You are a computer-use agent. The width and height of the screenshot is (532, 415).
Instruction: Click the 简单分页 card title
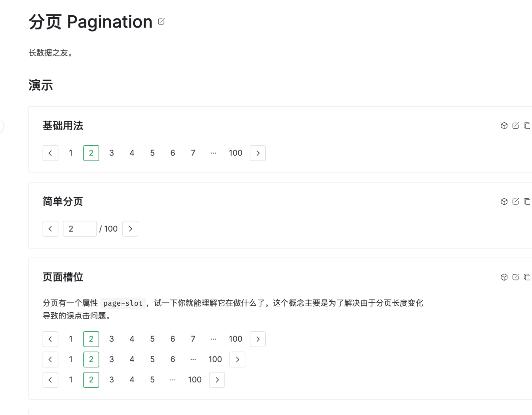(x=63, y=201)
